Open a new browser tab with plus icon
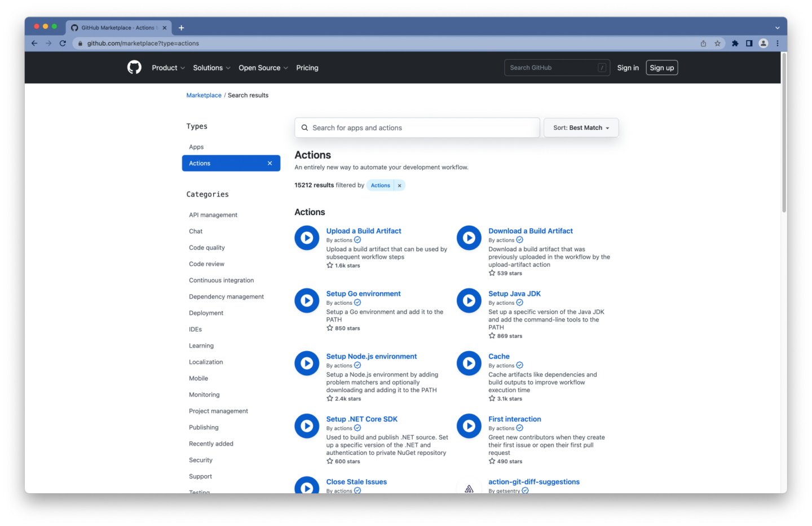812x526 pixels. (x=181, y=28)
